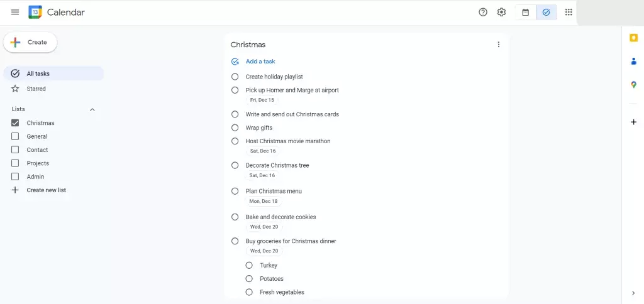Open the Contacts side panel icon

coord(633,61)
